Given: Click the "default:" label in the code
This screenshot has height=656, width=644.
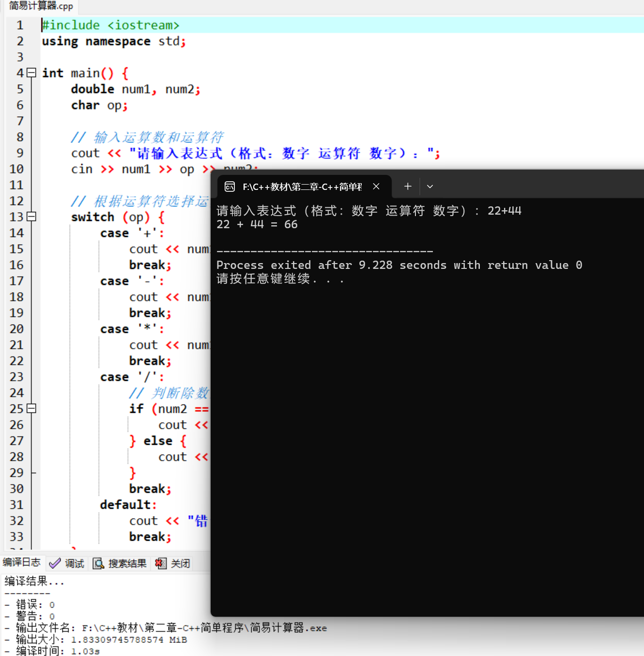Looking at the screenshot, I should (x=128, y=505).
